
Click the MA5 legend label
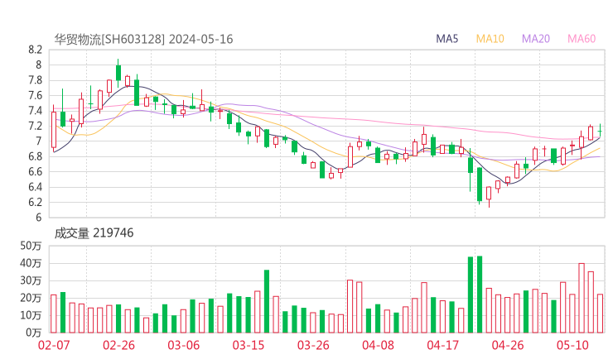[x=446, y=39]
